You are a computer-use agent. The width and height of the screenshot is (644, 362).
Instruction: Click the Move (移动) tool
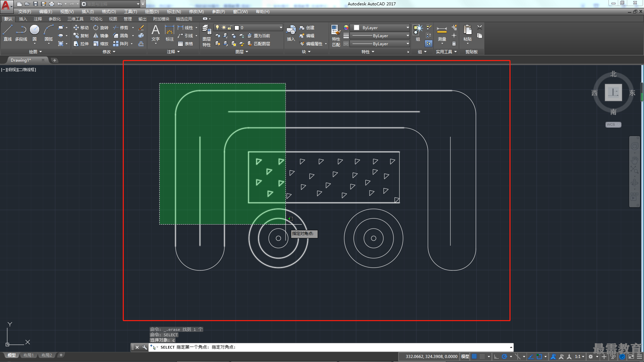[81, 27]
